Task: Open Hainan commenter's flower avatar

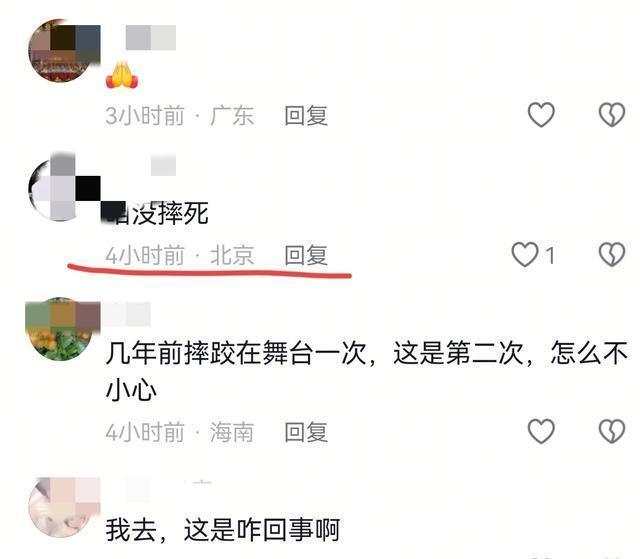Action: [62, 329]
